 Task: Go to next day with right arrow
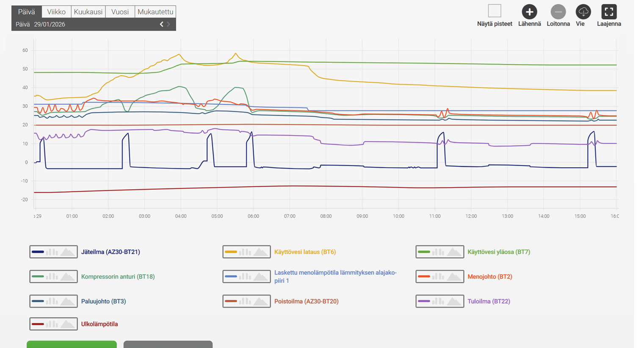click(169, 24)
